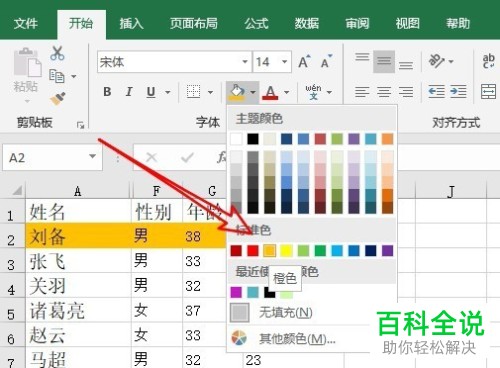Switch to the 帮助 tab
The width and height of the screenshot is (500, 368).
(x=458, y=24)
